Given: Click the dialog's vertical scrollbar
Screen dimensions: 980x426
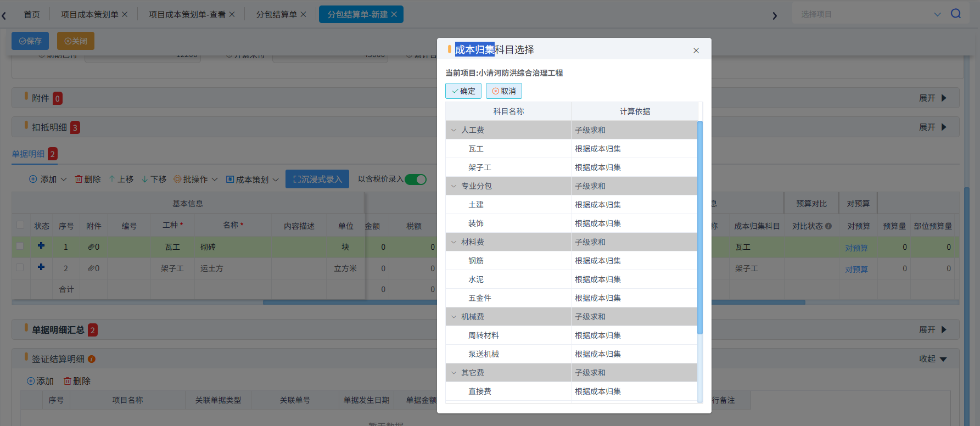Looking at the screenshot, I should click(700, 227).
